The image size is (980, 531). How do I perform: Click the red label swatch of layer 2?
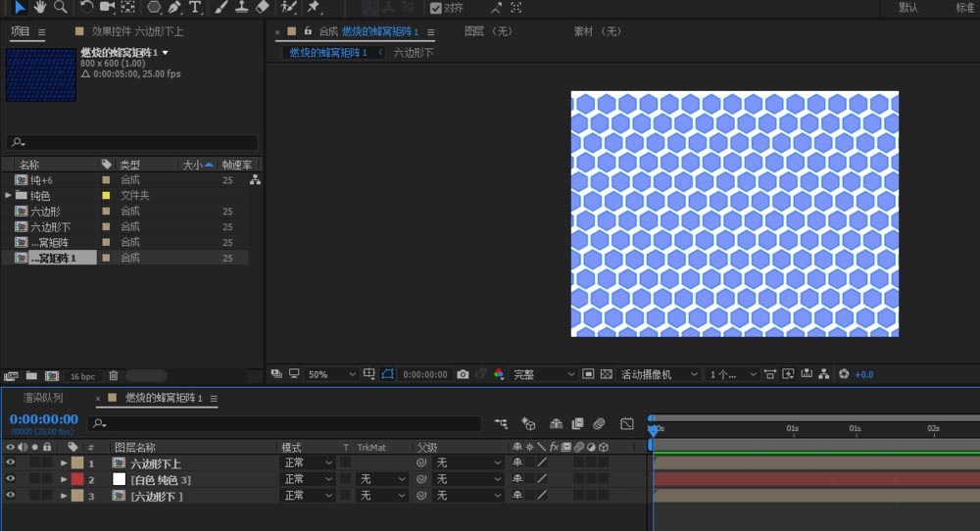tap(76, 479)
